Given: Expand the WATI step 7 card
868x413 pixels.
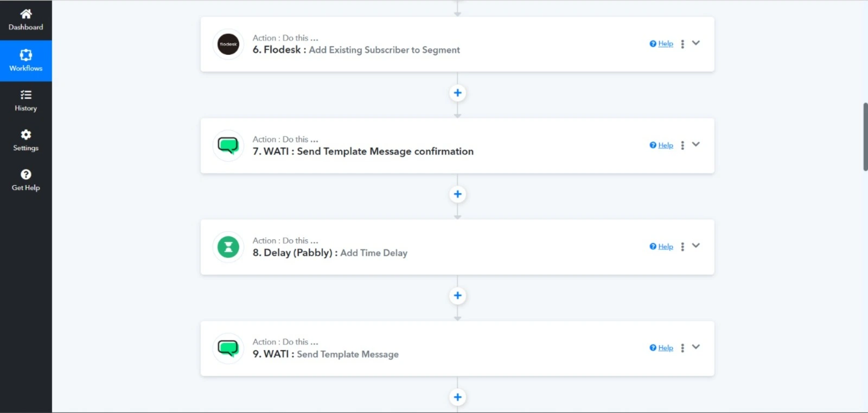Looking at the screenshot, I should [696, 144].
